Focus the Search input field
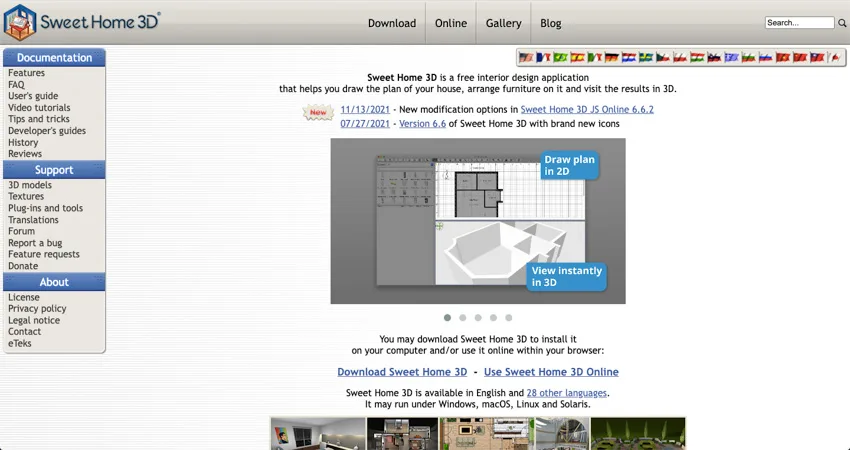850x450 pixels. (x=800, y=23)
